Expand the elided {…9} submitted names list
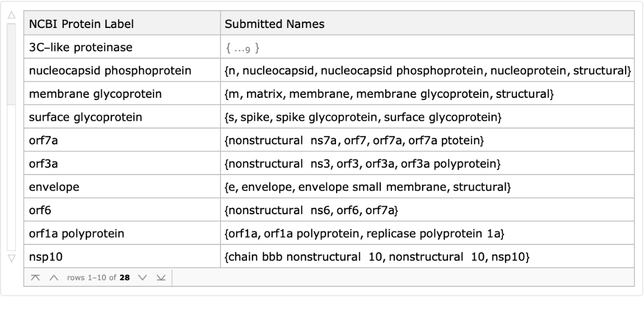Screen dimensions: 644x311 click(x=242, y=48)
